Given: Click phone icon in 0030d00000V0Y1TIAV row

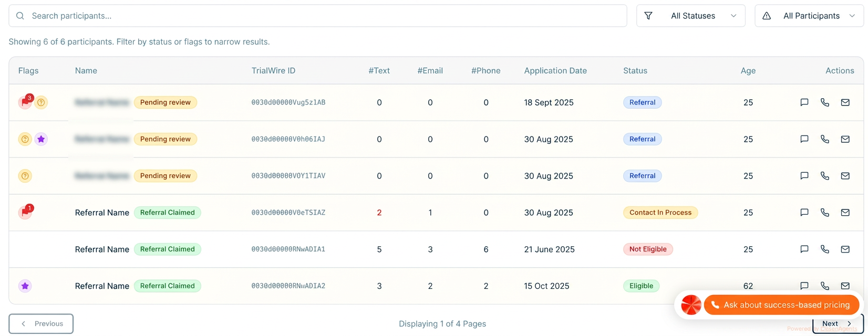Looking at the screenshot, I should [824, 176].
